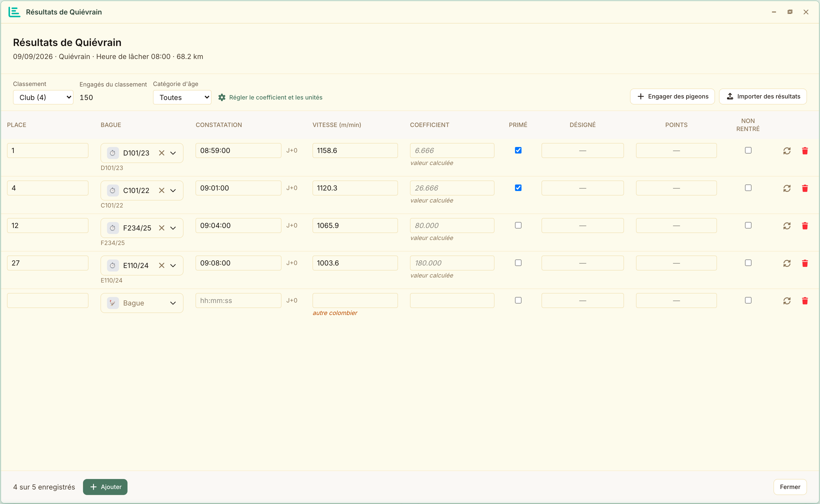Uncheck Primé for place 1
Viewport: 820px width, 504px height.
pos(518,150)
